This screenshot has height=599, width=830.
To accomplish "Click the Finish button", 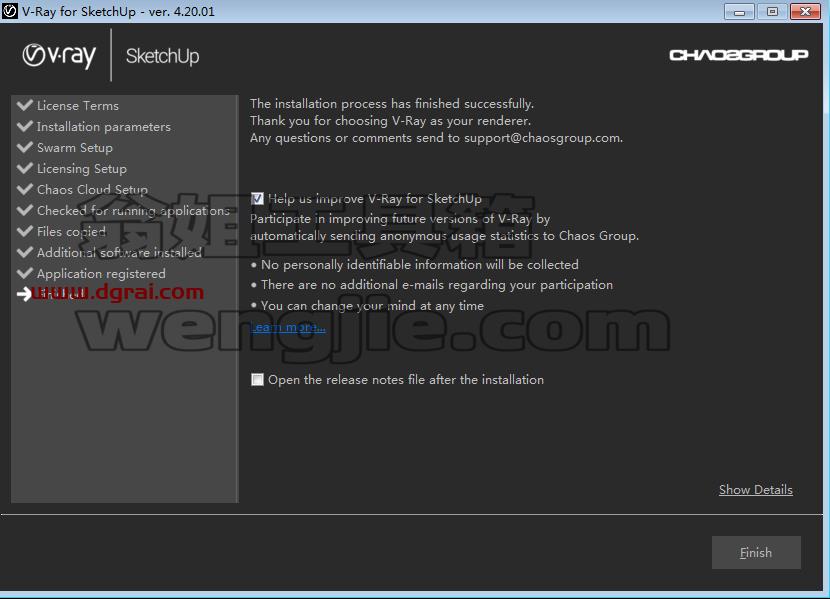I will click(x=756, y=552).
